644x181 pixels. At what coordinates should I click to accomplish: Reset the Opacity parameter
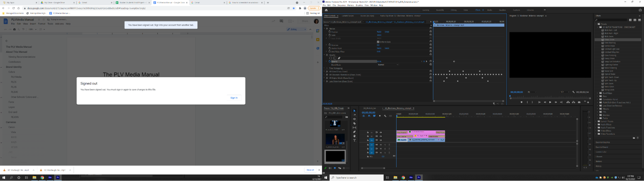click(x=430, y=61)
